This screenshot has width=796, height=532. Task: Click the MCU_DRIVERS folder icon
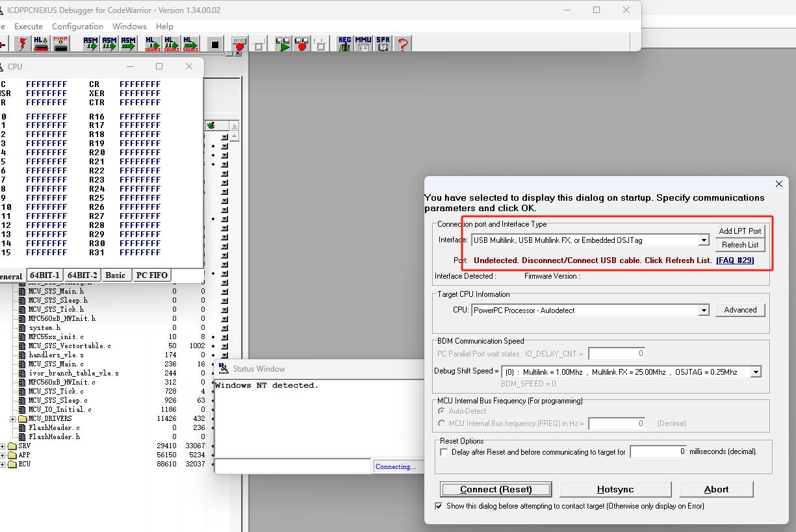pyautogui.click(x=22, y=418)
